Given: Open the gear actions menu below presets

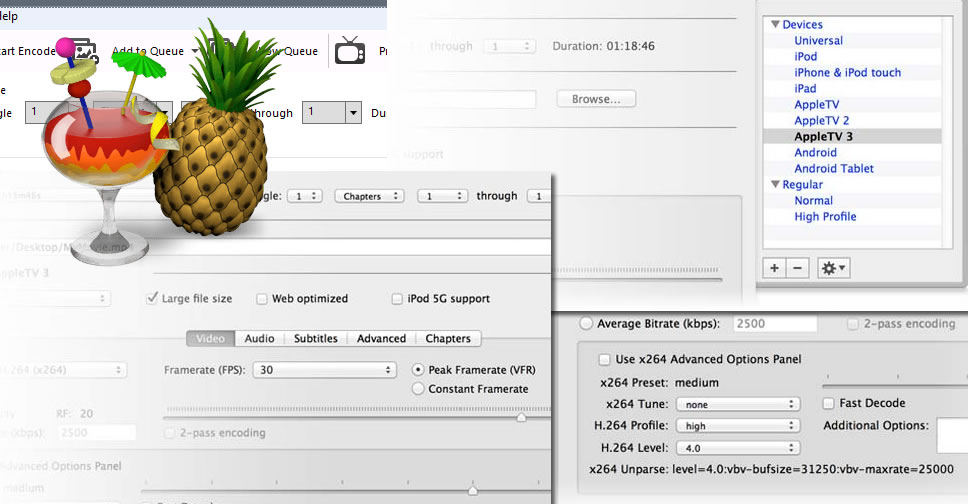Looking at the screenshot, I should (x=832, y=268).
